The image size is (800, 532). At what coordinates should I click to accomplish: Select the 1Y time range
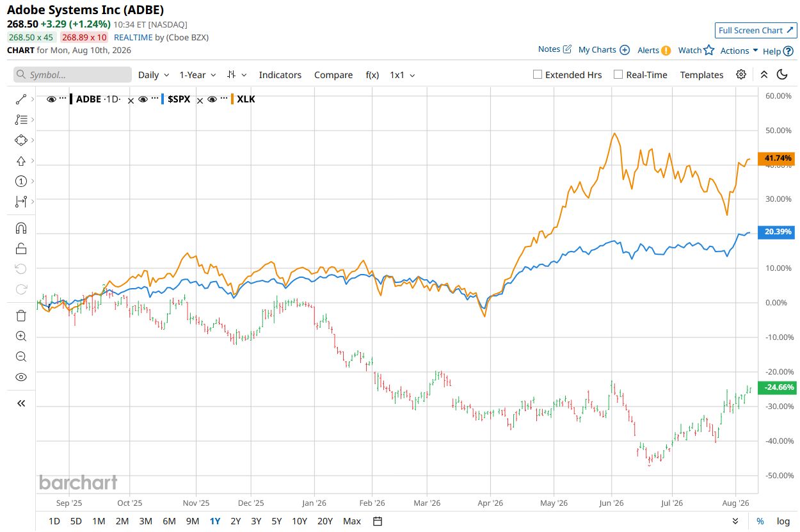215,521
